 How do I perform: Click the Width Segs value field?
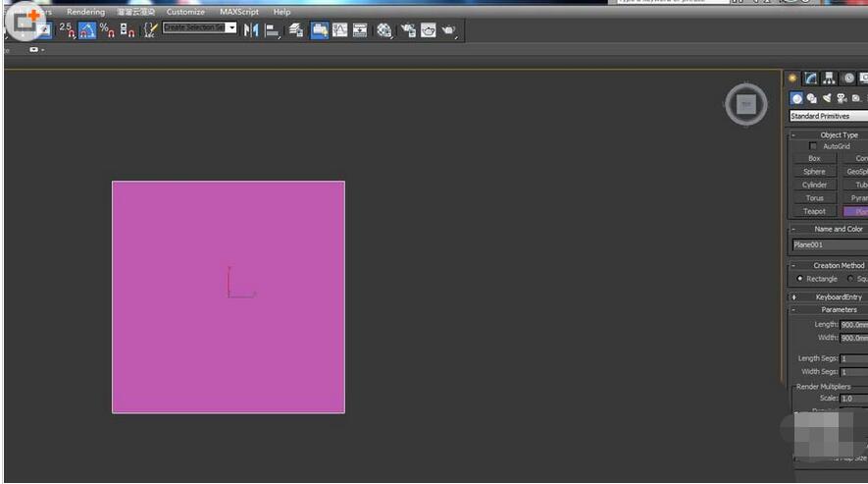click(x=854, y=372)
